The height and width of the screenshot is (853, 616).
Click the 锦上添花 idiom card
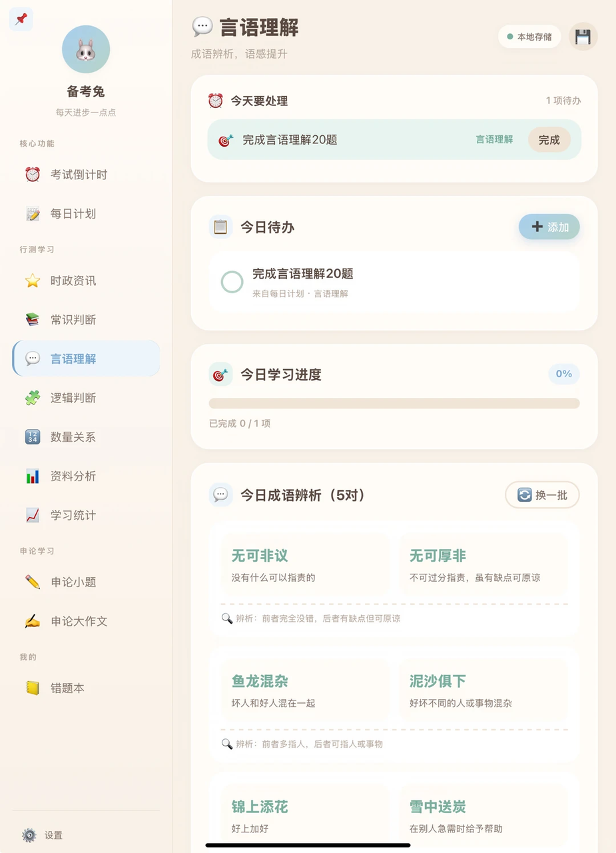[x=304, y=815]
